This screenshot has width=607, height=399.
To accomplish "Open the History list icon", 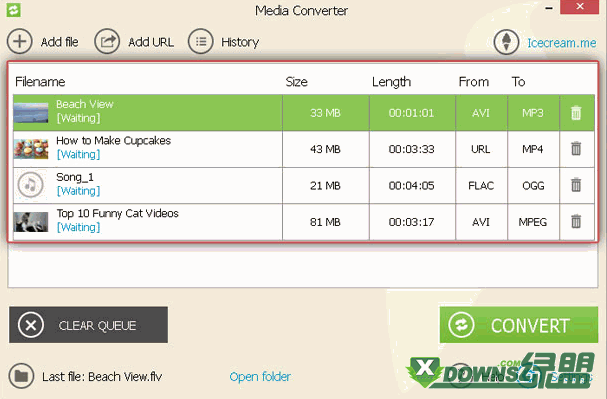I will tap(201, 41).
